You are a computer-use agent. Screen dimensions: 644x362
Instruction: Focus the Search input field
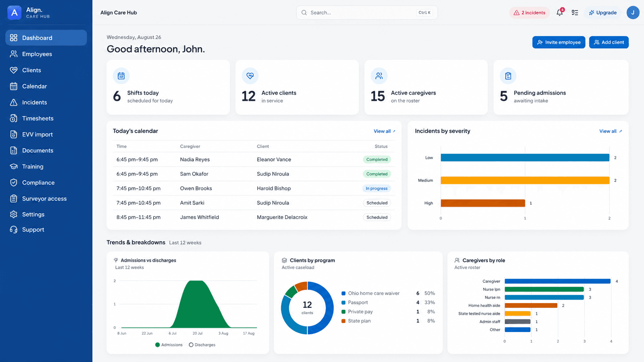pos(367,13)
